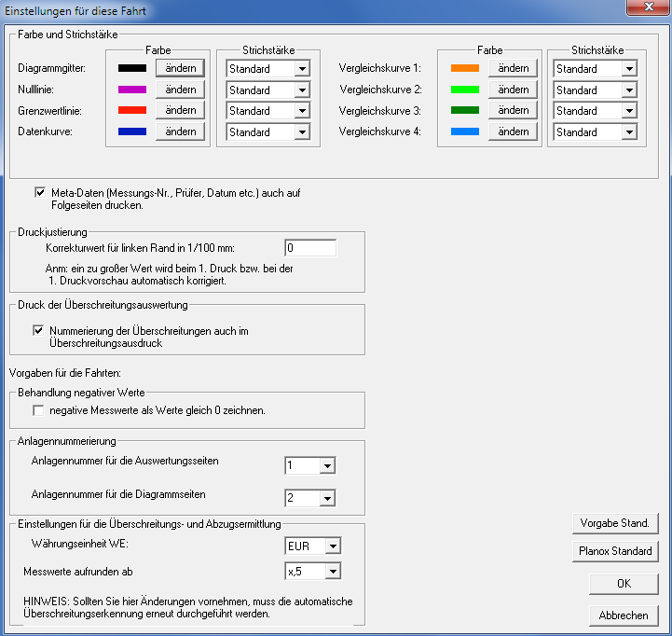Screen dimensions: 672x636
Task: Click the Planox Standard button
Action: (615, 551)
